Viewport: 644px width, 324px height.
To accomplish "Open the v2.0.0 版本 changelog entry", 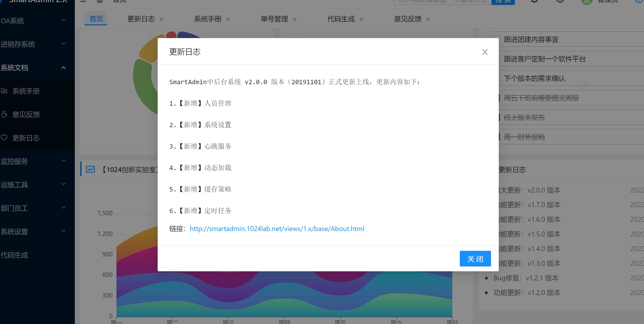I will point(529,190).
